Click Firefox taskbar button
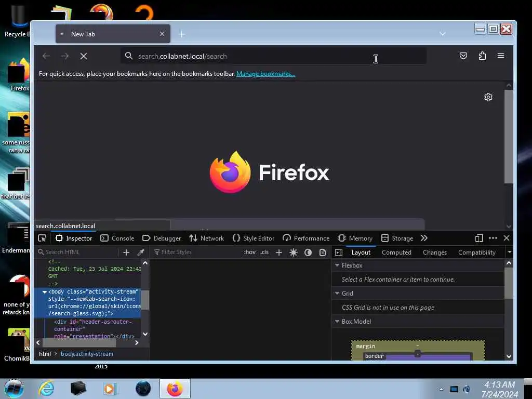The height and width of the screenshot is (399, 532). coord(175,389)
